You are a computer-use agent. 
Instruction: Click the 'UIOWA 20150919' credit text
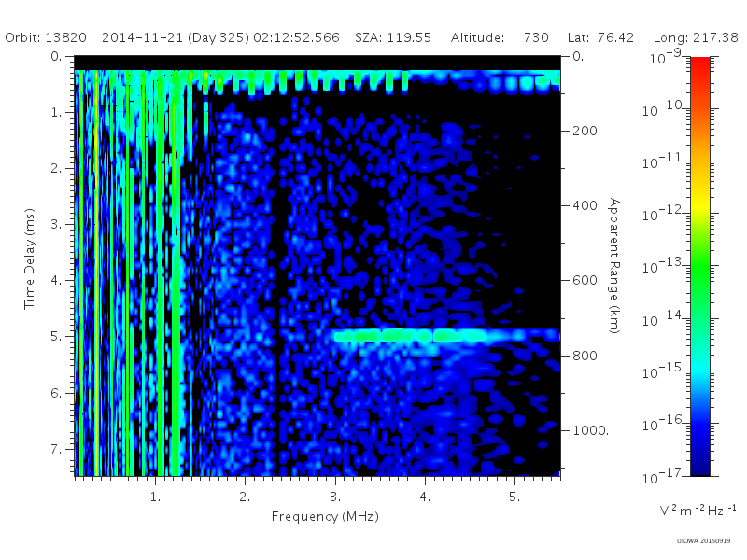704,541
